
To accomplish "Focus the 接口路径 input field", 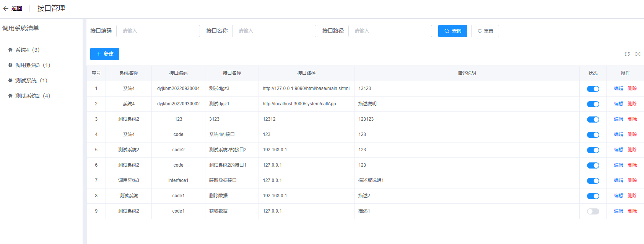I will click(x=390, y=31).
